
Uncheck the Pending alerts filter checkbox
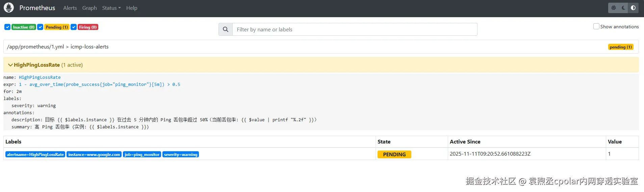[x=40, y=27]
